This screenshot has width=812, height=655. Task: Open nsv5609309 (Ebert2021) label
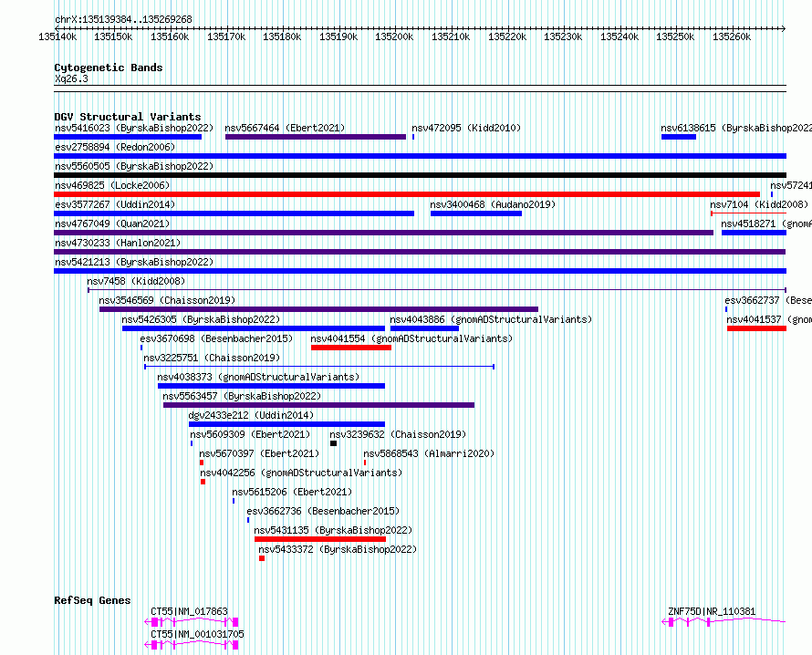click(x=250, y=434)
